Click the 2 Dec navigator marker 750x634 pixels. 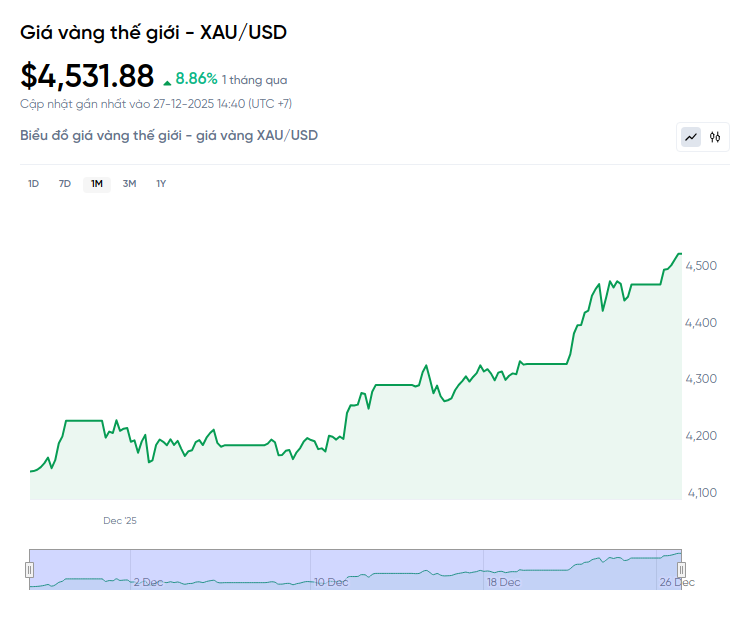[148, 581]
